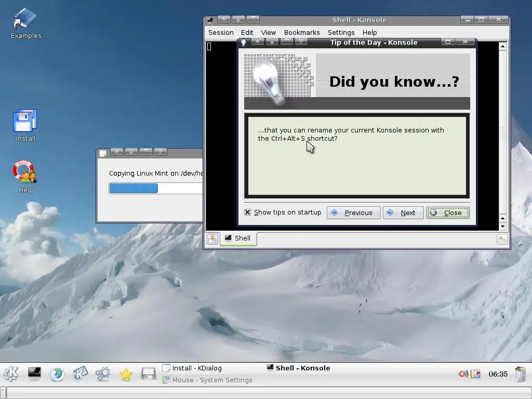
Task: Click the question mark in Install dialog titlebar
Action: [x=161, y=151]
